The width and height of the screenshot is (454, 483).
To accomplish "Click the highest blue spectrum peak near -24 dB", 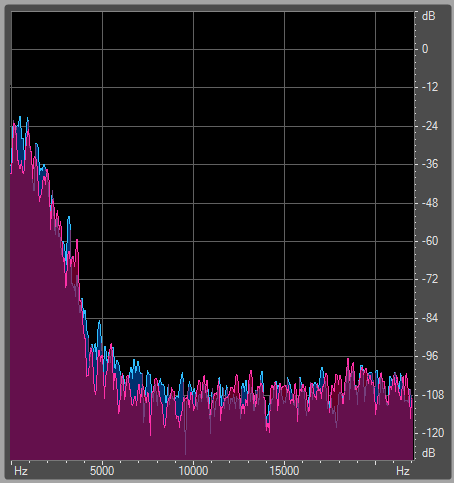I will (20, 117).
